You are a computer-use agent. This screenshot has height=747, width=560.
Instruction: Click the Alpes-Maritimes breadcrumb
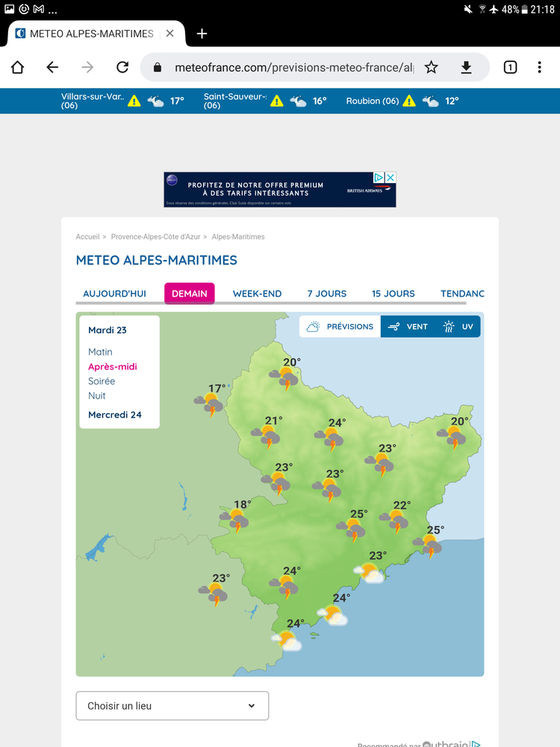click(238, 237)
